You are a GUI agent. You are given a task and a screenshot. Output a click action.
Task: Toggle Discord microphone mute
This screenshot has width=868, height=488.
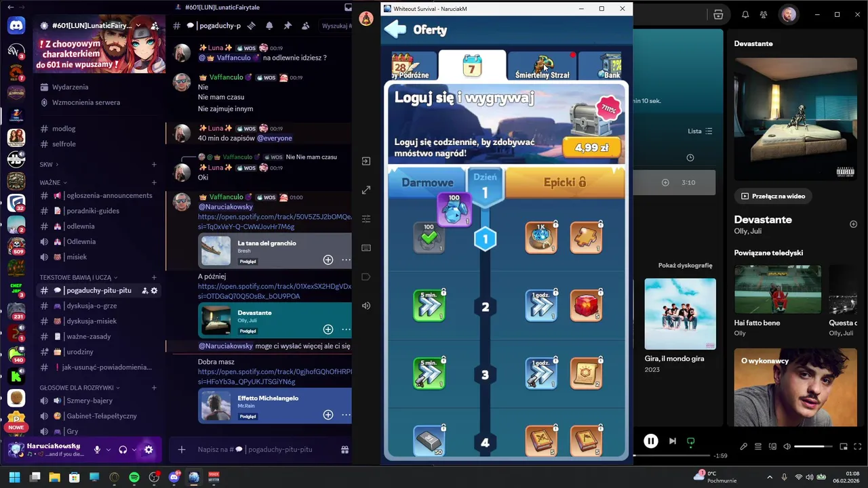(x=97, y=449)
